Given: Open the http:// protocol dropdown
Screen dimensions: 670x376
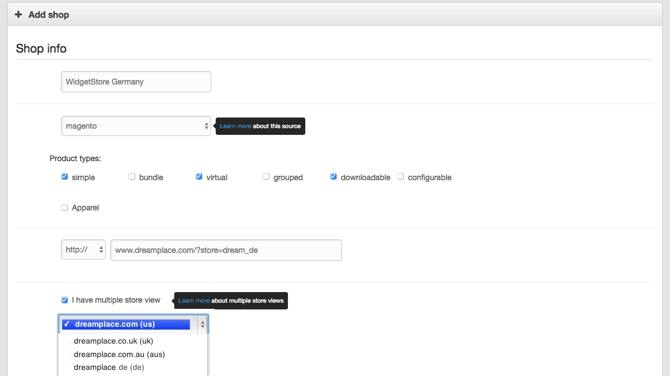Looking at the screenshot, I should [83, 250].
